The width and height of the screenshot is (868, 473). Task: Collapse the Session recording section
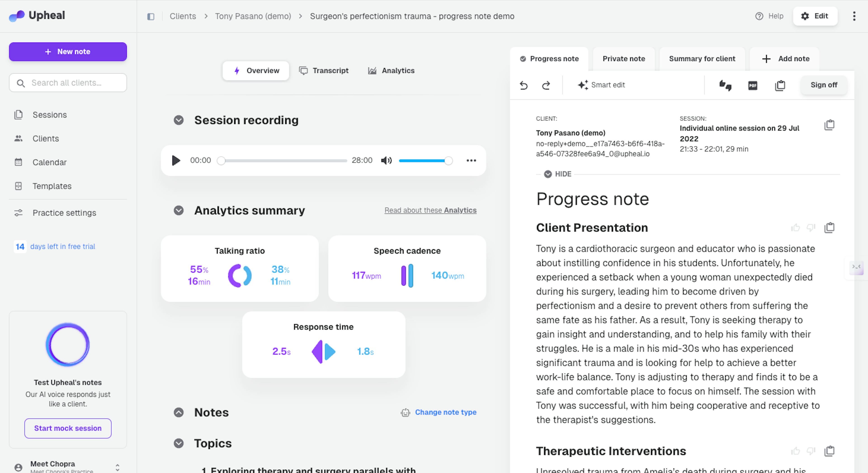(x=179, y=120)
